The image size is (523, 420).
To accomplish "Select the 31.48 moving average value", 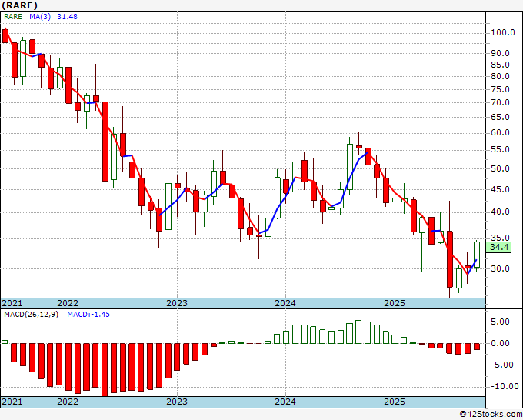I will [x=67, y=17].
